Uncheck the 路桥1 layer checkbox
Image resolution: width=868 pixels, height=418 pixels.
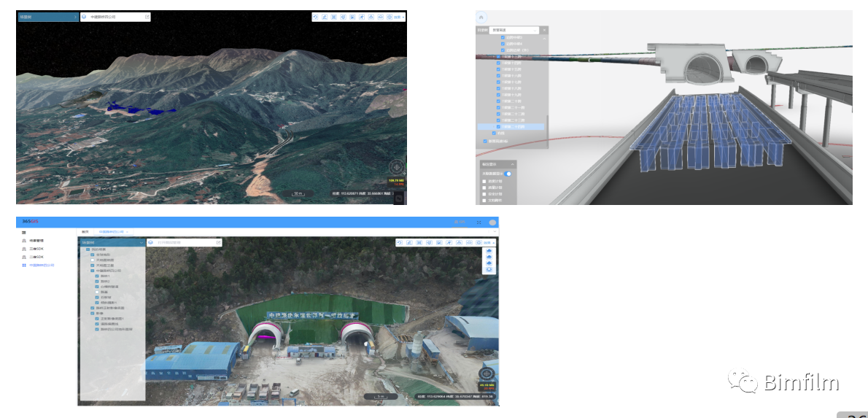coord(97,276)
